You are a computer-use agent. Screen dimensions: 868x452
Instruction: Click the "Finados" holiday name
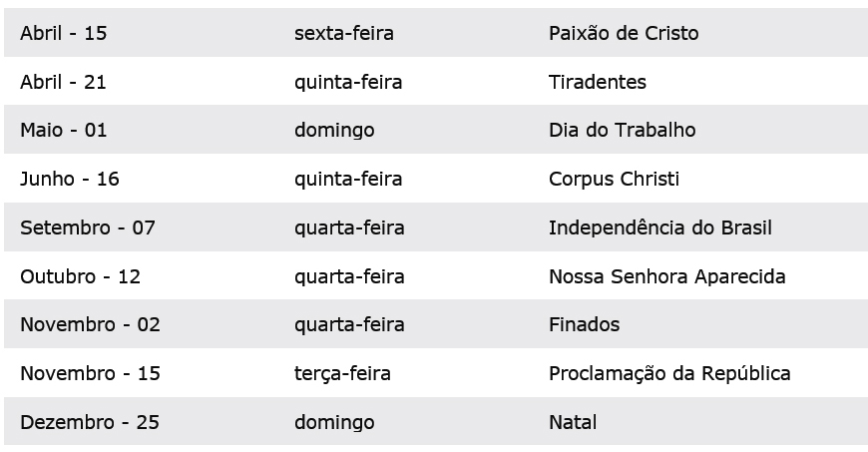click(585, 324)
